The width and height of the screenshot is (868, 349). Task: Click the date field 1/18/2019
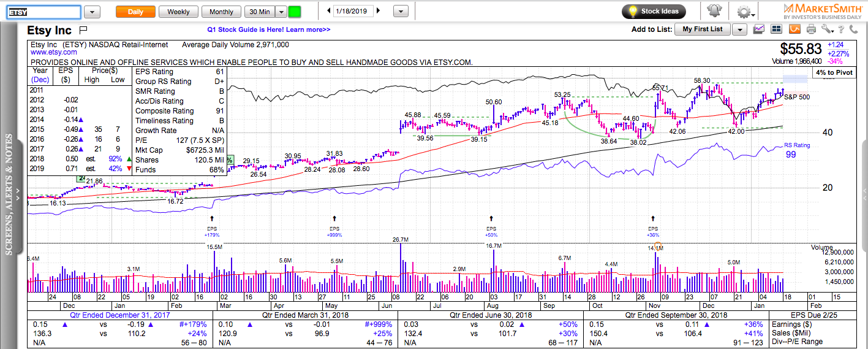click(x=353, y=11)
